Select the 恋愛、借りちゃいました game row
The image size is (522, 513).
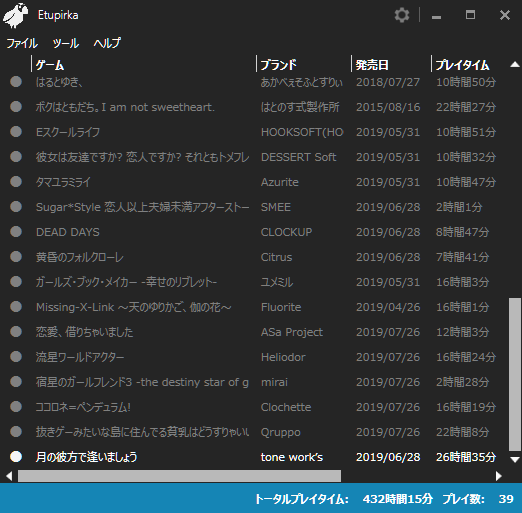253,332
